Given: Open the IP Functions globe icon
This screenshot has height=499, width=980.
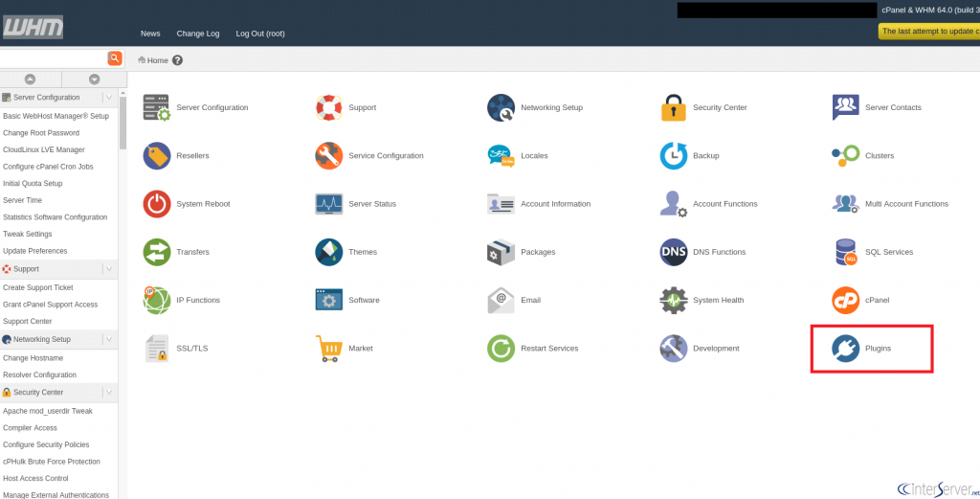Looking at the screenshot, I should click(156, 300).
